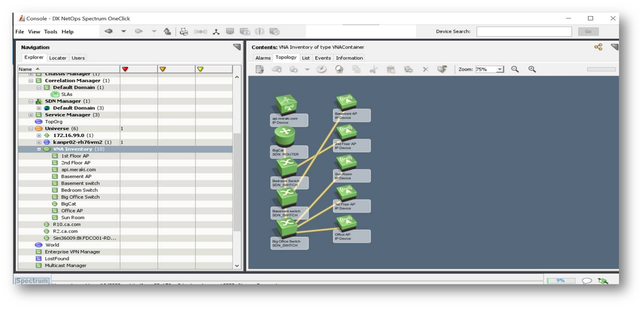The height and width of the screenshot is (309, 644).
Task: Click the zoom out magnifier icon
Action: (x=515, y=69)
